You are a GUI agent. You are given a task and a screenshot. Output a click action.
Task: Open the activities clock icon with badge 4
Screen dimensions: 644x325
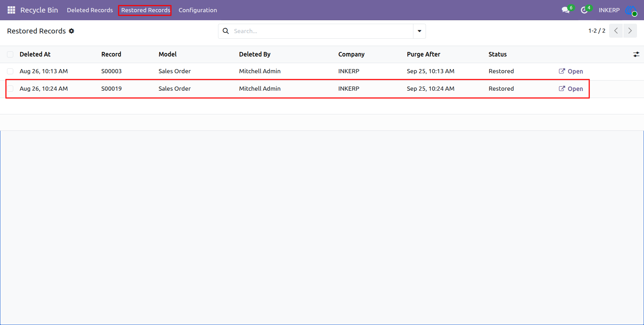coord(585,10)
